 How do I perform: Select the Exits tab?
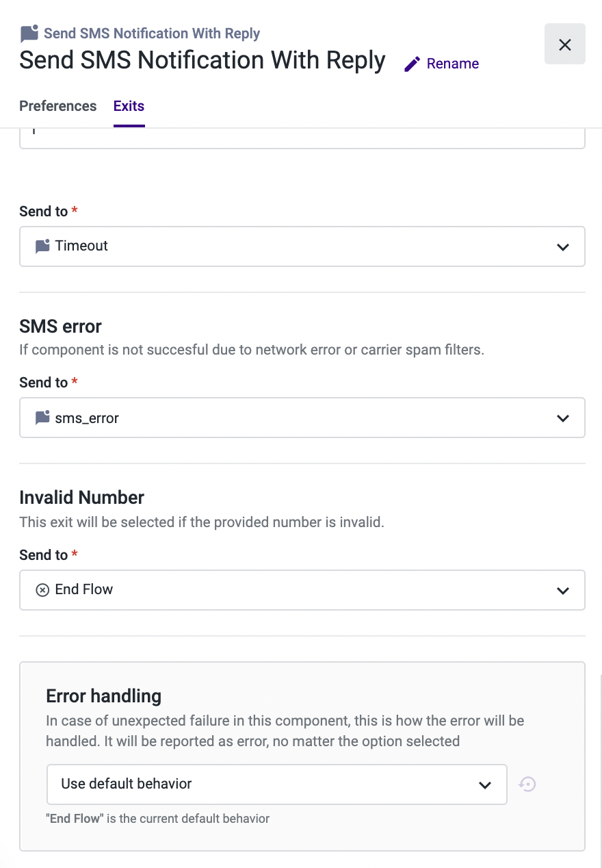tap(129, 106)
